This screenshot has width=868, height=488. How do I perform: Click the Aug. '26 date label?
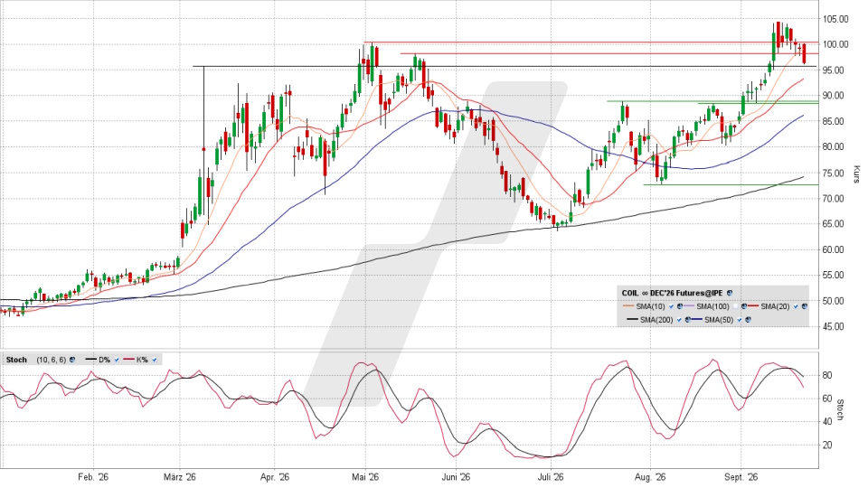pos(650,477)
